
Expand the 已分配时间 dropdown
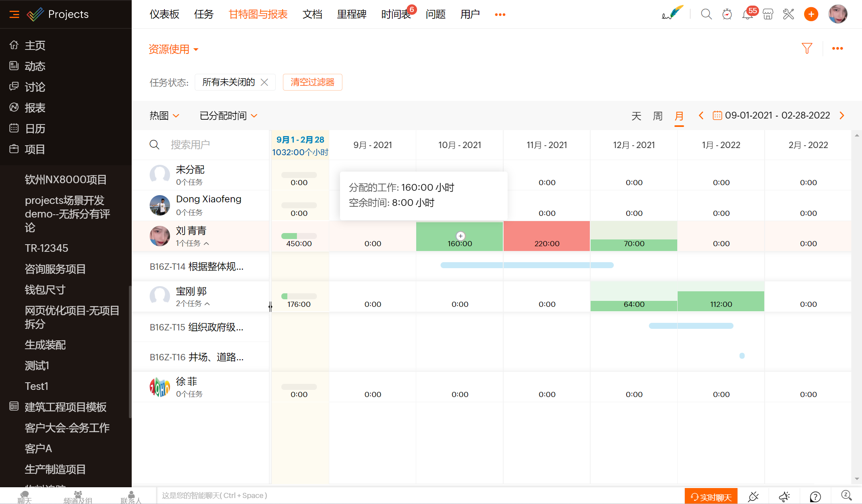pyautogui.click(x=228, y=116)
